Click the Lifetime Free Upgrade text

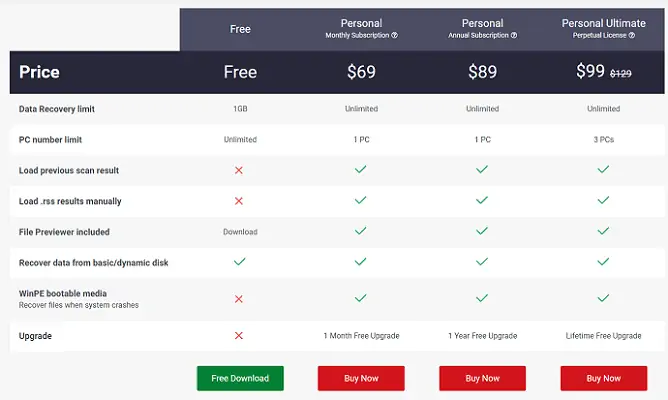click(604, 336)
